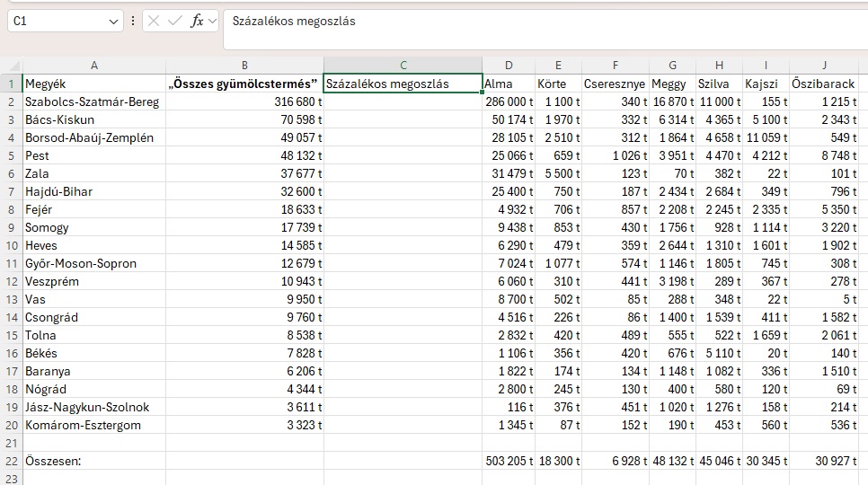Select the Összesen: cell
The height and width of the screenshot is (485, 868).
pyautogui.click(x=94, y=461)
